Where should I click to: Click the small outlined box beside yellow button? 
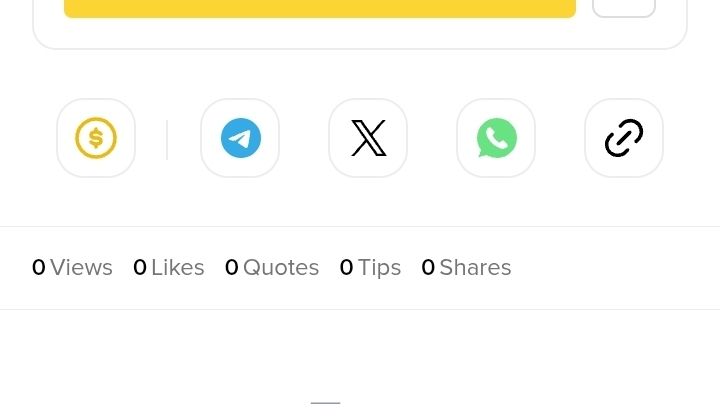point(624,9)
